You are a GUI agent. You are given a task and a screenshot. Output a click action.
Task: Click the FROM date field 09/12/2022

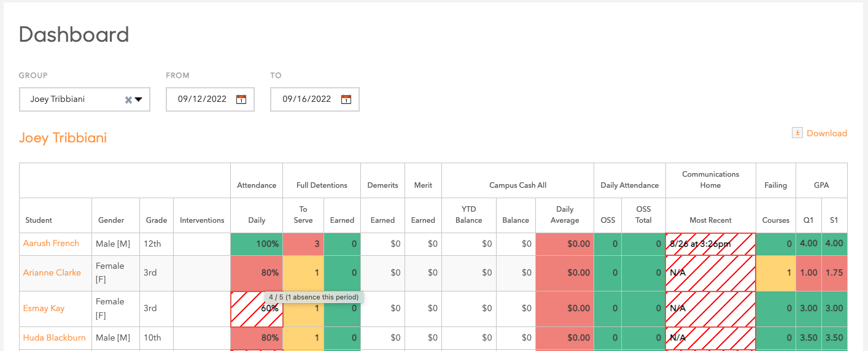[x=202, y=99]
